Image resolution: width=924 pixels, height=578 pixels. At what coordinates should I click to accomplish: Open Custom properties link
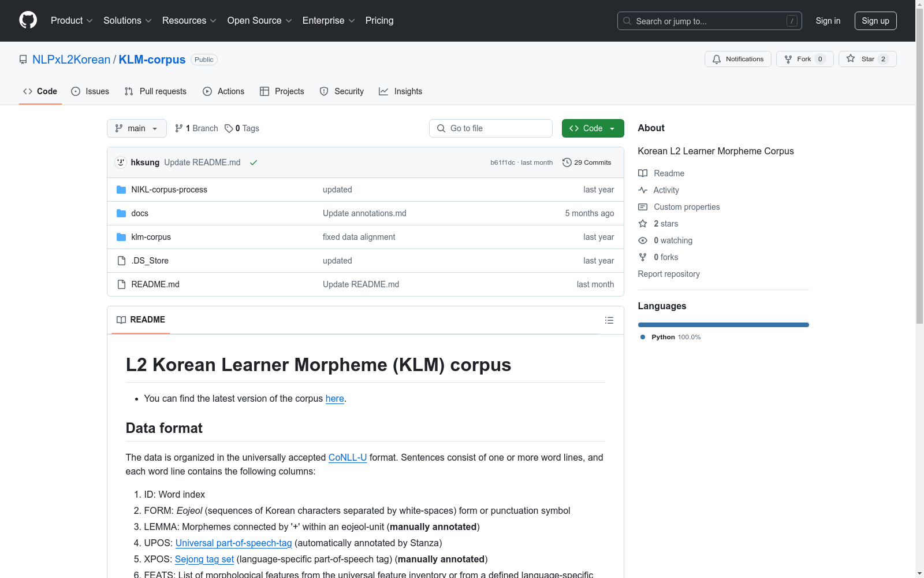coord(679,207)
